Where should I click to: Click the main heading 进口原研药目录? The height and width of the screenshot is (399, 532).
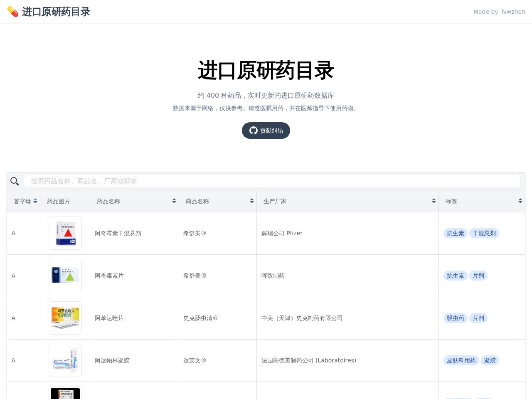[x=266, y=70]
